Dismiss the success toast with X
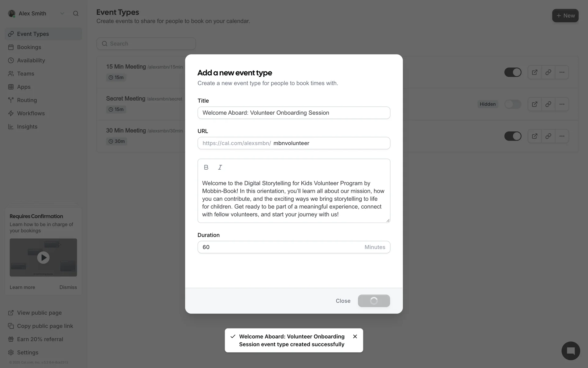Image resolution: width=588 pixels, height=368 pixels. pyautogui.click(x=355, y=336)
